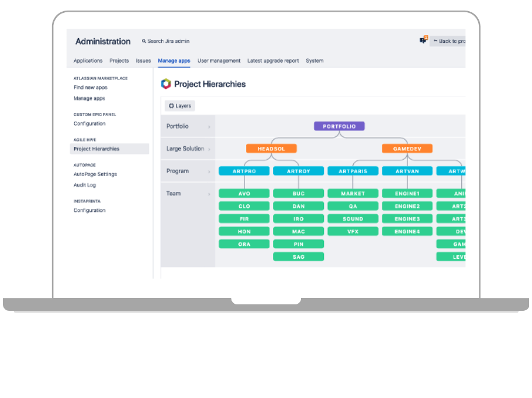
Task: Select the CLO team node
Action: pos(244,206)
